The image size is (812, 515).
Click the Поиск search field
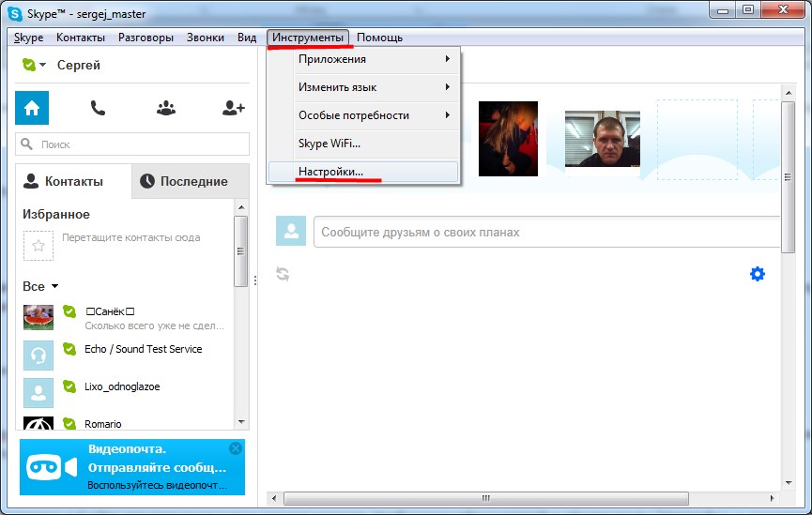click(x=132, y=144)
